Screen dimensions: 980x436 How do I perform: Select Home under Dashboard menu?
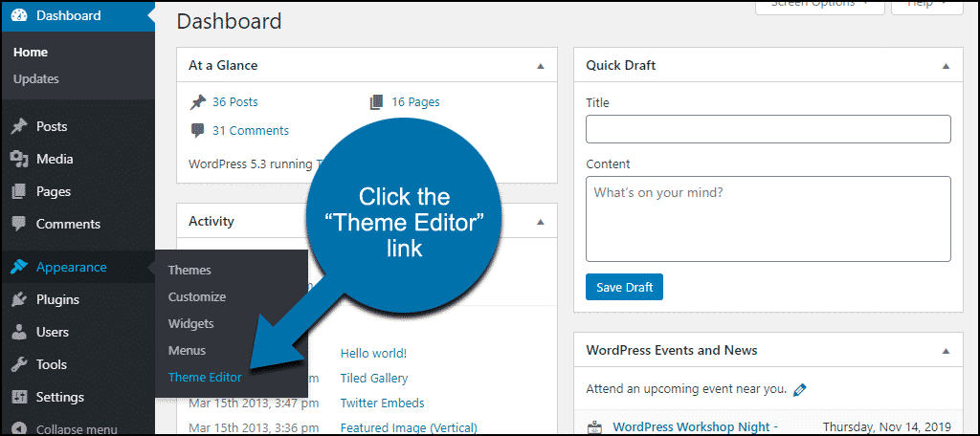point(31,53)
